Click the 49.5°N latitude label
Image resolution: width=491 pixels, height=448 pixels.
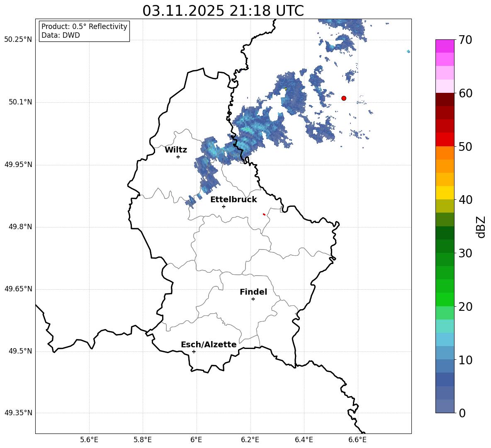[x=20, y=351]
